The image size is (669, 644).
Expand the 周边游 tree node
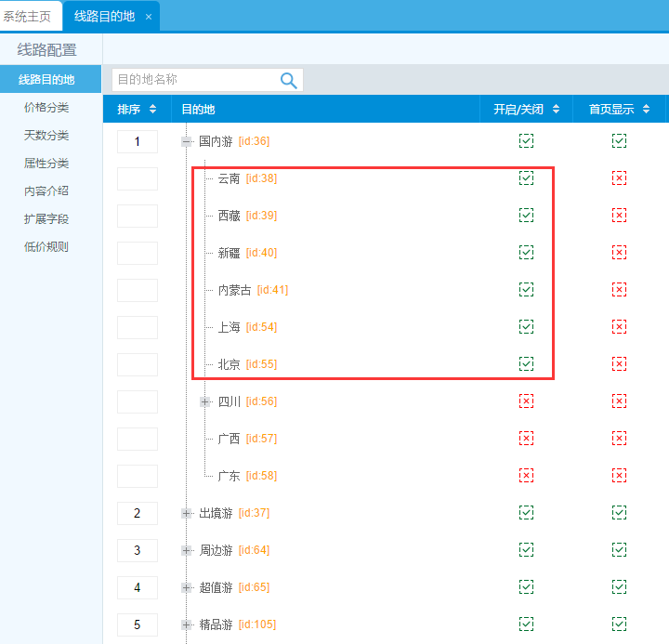[187, 550]
